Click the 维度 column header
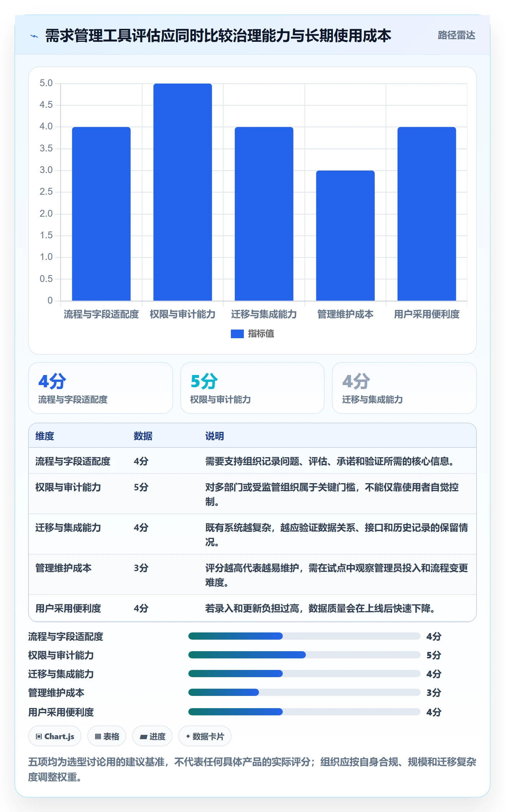 coord(45,436)
